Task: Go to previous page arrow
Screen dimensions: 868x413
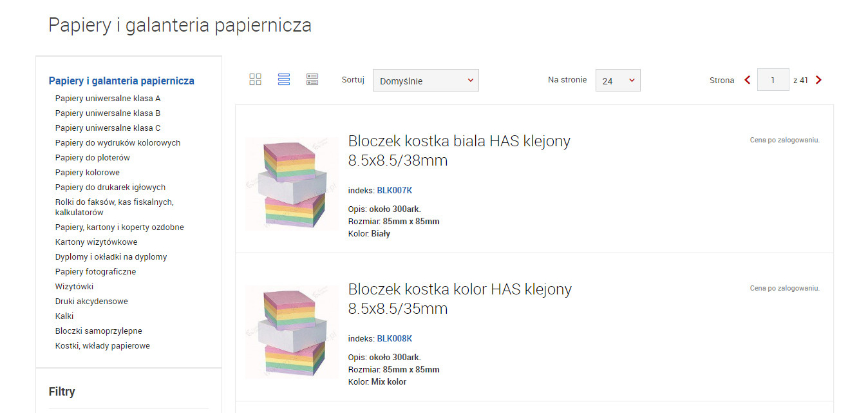Action: [748, 80]
